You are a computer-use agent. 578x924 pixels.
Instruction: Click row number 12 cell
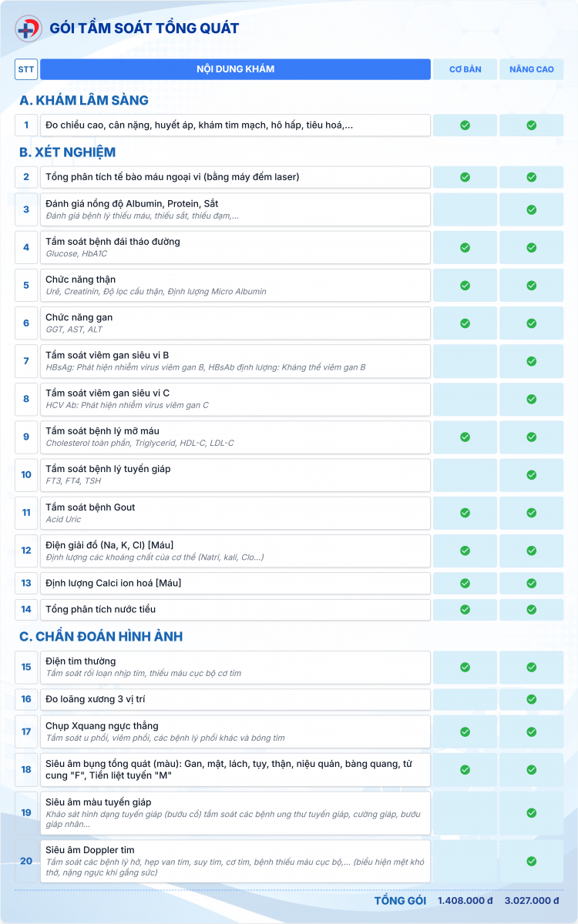click(26, 551)
